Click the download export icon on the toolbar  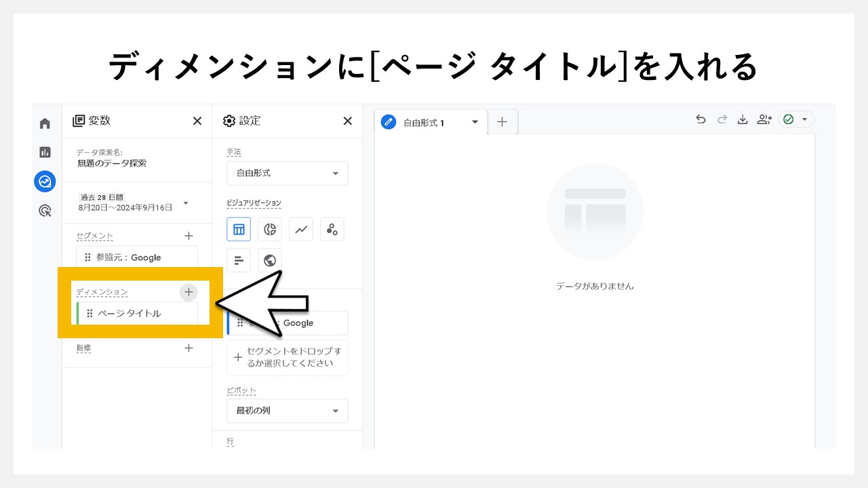(x=743, y=119)
